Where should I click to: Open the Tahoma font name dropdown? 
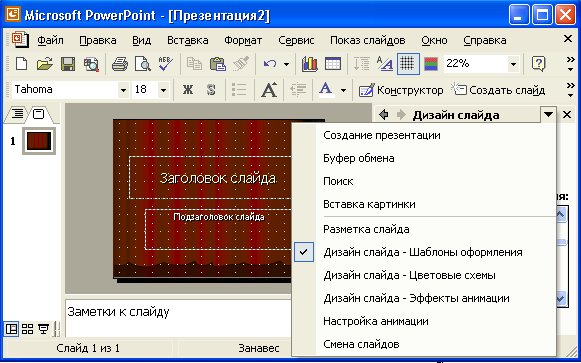(x=123, y=90)
